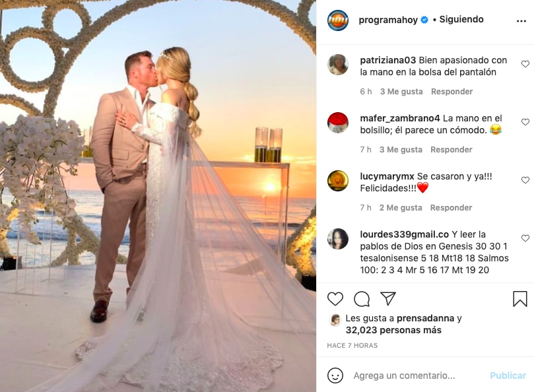Reply to mafer_zambrano4's comment

[451, 150]
